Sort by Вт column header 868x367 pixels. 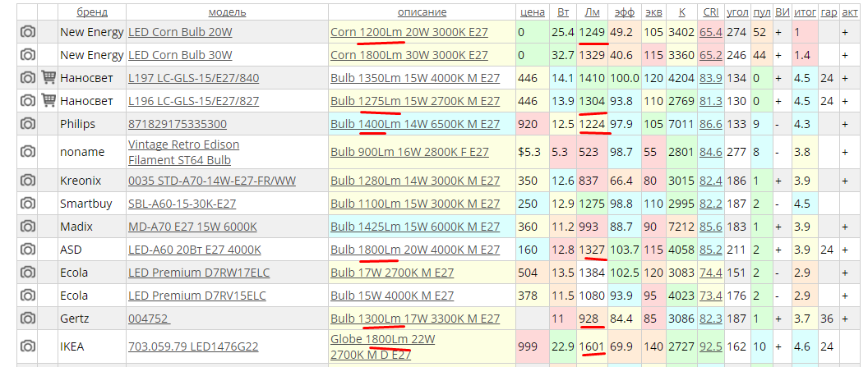pos(563,12)
